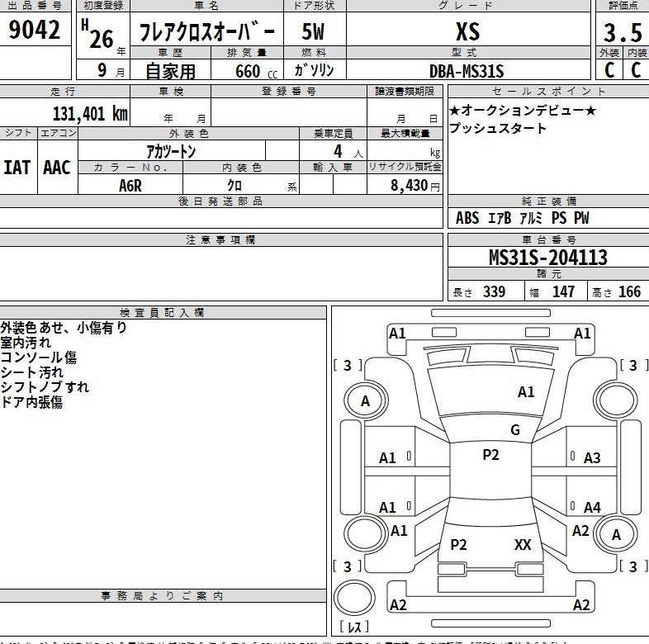
Task: Click the car name フレアクロスオーバー
Action: [x=206, y=32]
